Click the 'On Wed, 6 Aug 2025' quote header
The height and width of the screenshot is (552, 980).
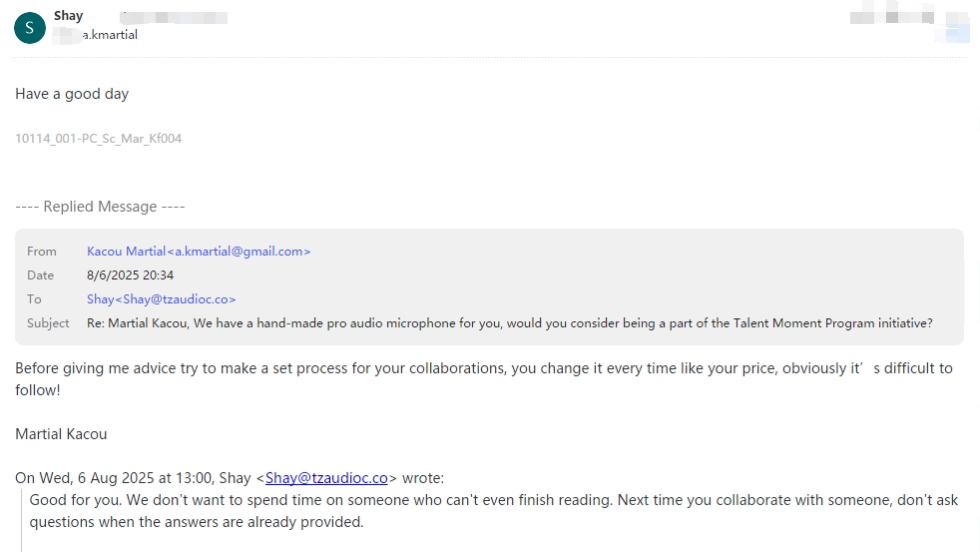230,478
